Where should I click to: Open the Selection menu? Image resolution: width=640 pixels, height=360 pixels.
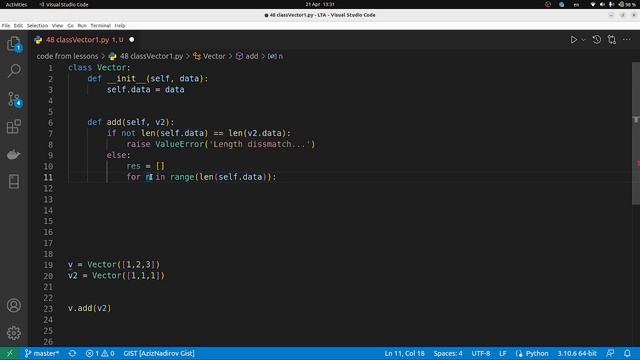(37, 26)
